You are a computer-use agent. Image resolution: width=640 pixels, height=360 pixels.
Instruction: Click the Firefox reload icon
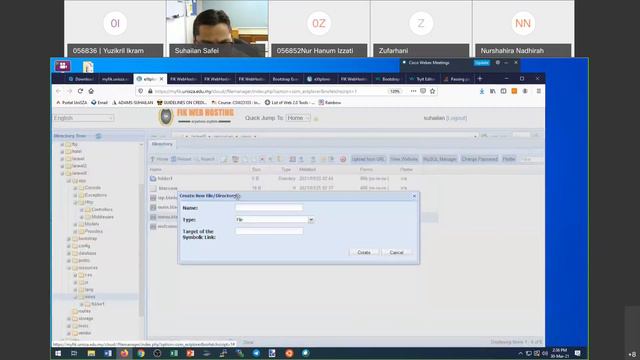[80, 91]
